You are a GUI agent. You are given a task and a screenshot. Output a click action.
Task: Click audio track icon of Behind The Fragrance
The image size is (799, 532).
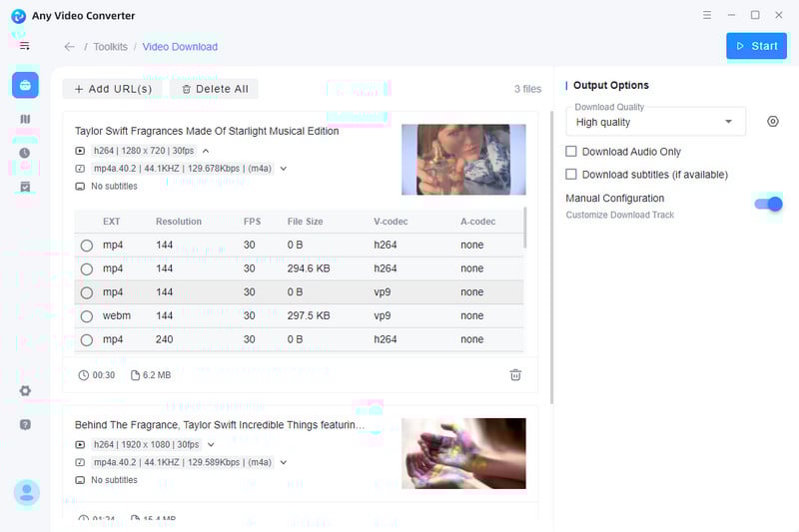click(80, 463)
